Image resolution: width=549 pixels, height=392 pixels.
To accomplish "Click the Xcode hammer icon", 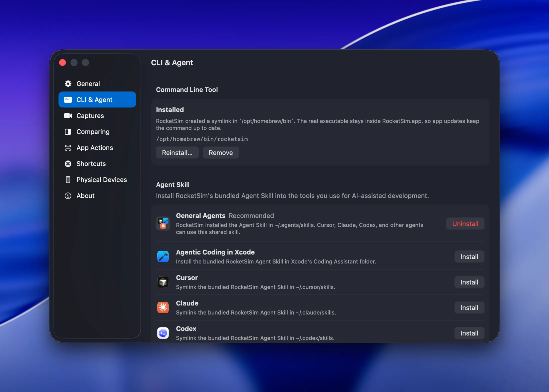I will [x=163, y=256].
